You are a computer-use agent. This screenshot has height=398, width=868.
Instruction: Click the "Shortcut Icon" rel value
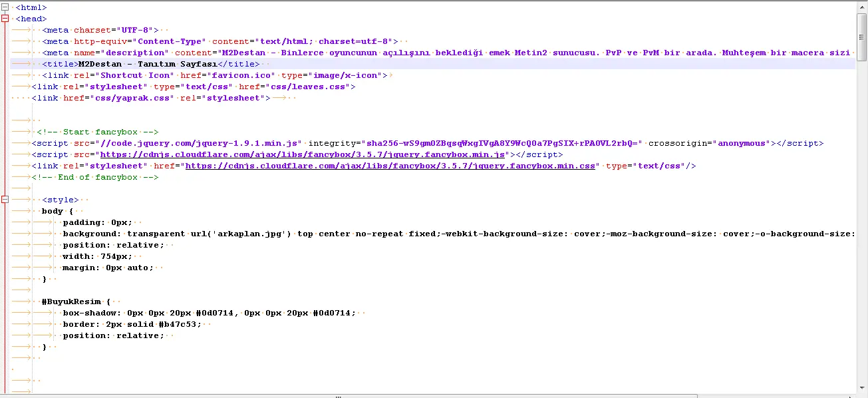pyautogui.click(x=135, y=75)
